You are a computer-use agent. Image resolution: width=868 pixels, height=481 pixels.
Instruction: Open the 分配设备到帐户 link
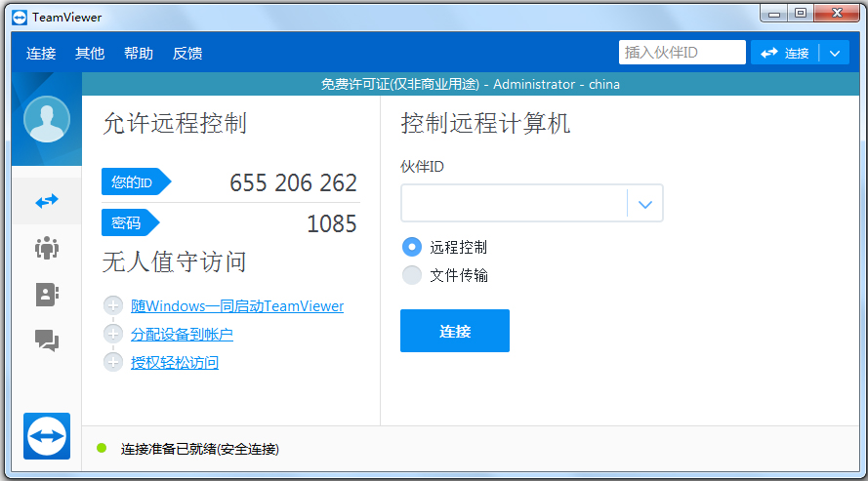(x=182, y=335)
